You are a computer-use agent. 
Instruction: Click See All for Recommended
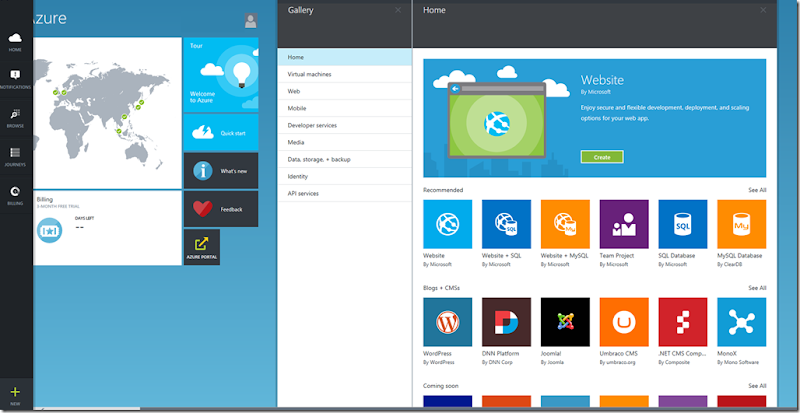[x=757, y=190]
